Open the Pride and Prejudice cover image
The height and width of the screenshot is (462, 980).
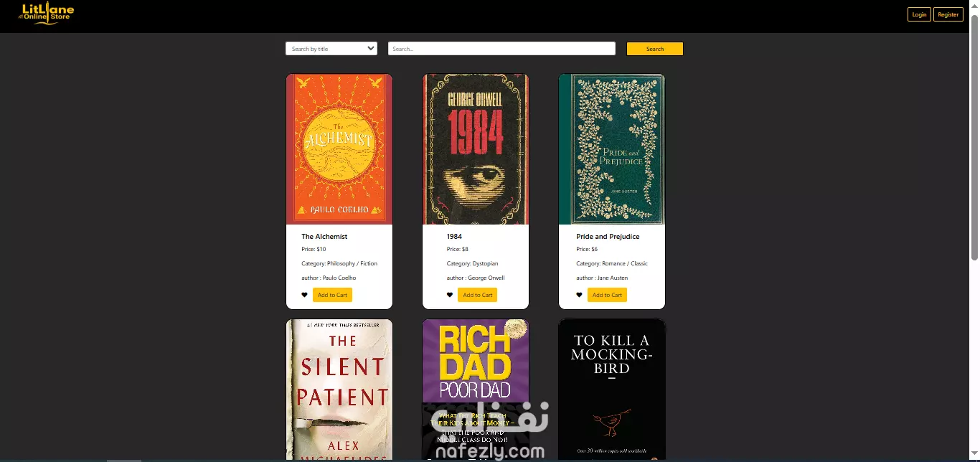[x=612, y=149]
